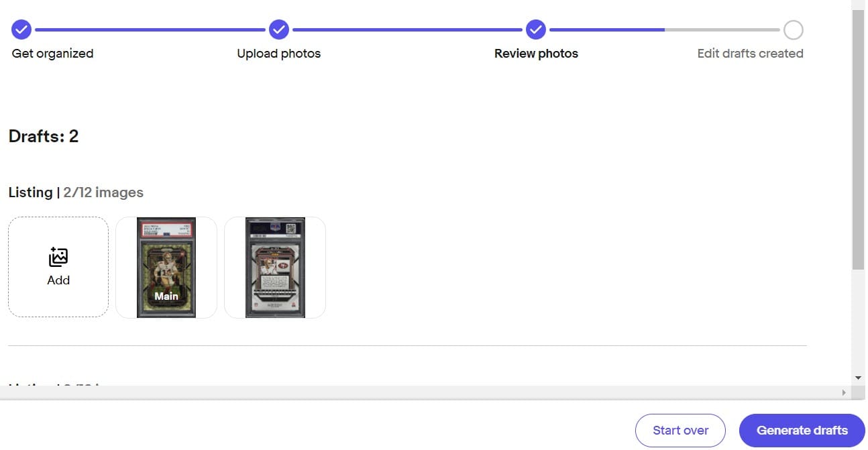Select the card back photo thumbnail
Screen dimensions: 868x450
pyautogui.click(x=275, y=267)
